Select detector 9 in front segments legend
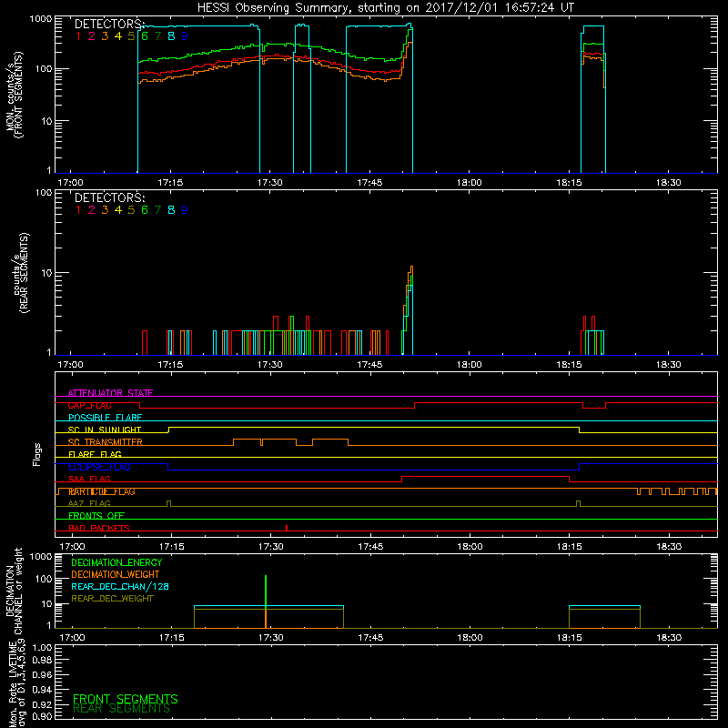The width and height of the screenshot is (728, 728). (185, 36)
